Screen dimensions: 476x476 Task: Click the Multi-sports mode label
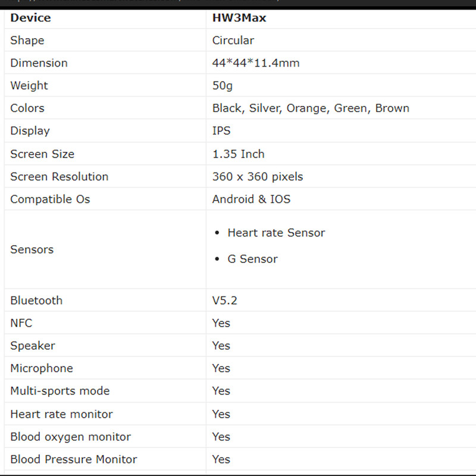tap(59, 391)
